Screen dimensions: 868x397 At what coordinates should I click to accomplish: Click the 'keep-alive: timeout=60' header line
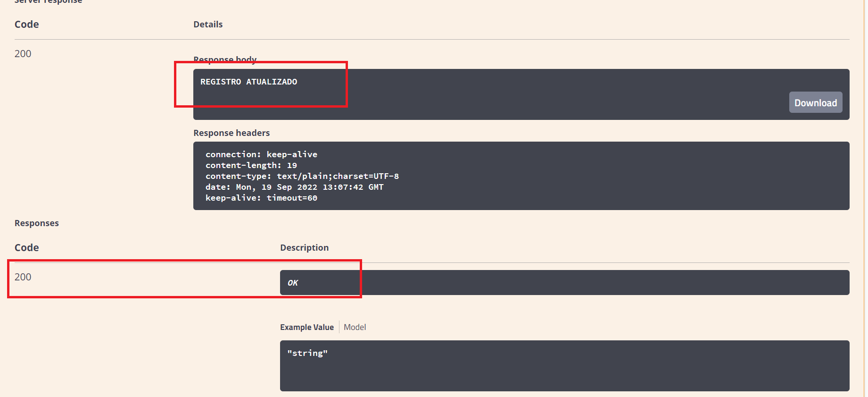(x=261, y=198)
